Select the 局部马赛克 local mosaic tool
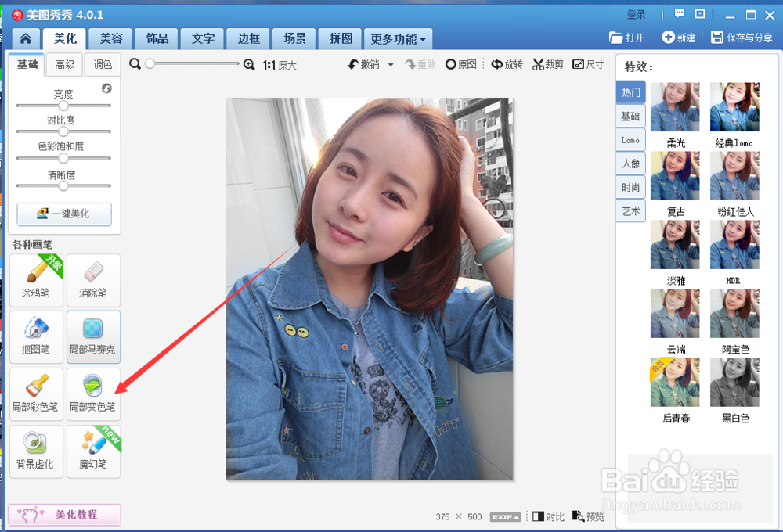783x532 pixels. (x=93, y=337)
